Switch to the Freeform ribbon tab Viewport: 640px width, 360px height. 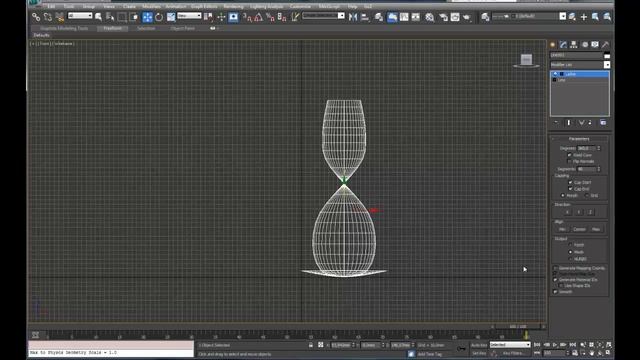coord(112,28)
